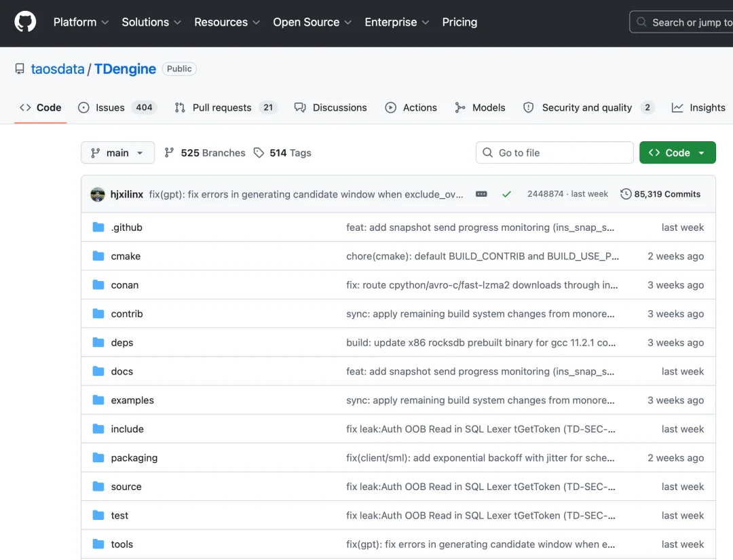Screen dimensions: 733x560
Task: Open the Pricing page
Action: (459, 22)
